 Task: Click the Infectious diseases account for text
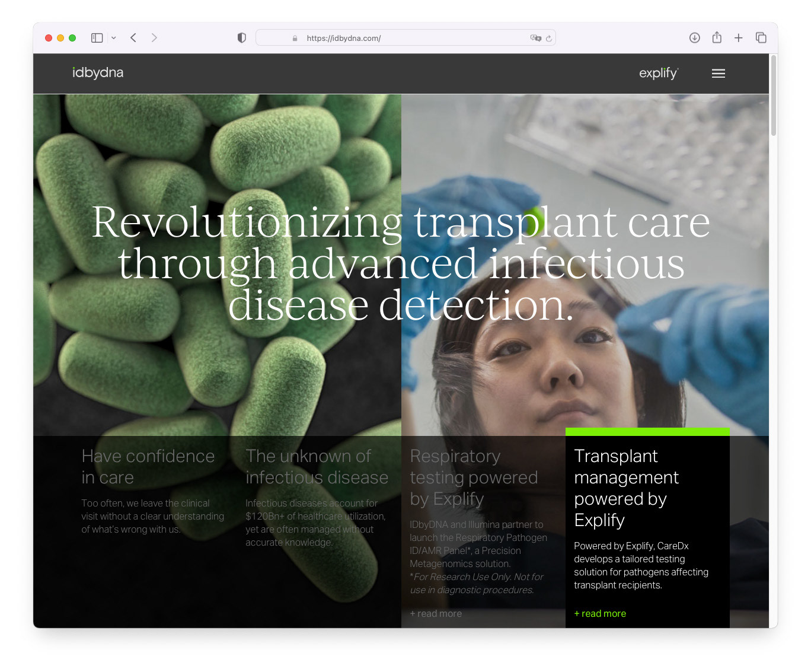[316, 523]
